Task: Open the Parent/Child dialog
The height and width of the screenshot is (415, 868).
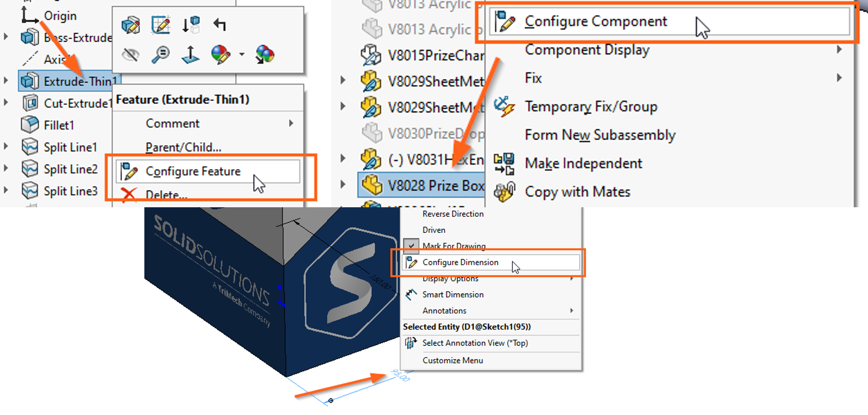Action: [x=183, y=147]
